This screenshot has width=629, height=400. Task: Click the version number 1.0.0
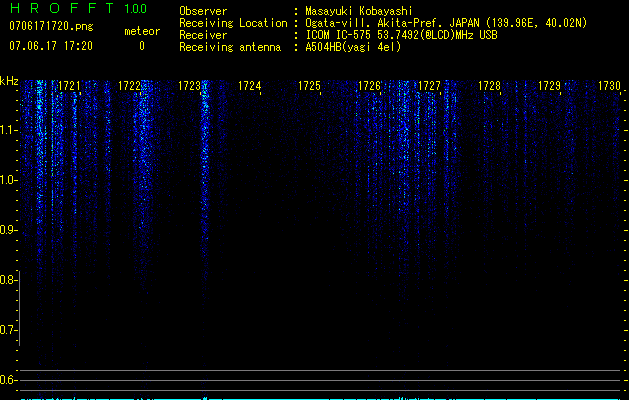click(136, 9)
